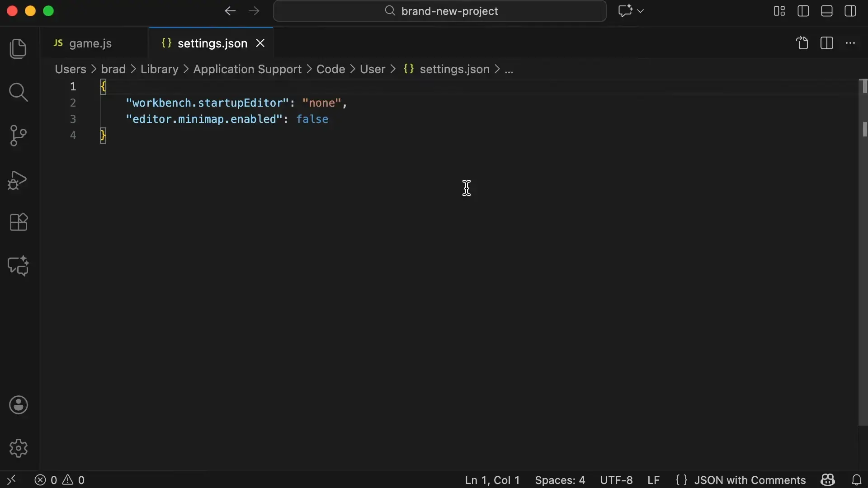Open the More Actions ellipsis menu
This screenshot has height=488, width=868.
click(x=850, y=43)
